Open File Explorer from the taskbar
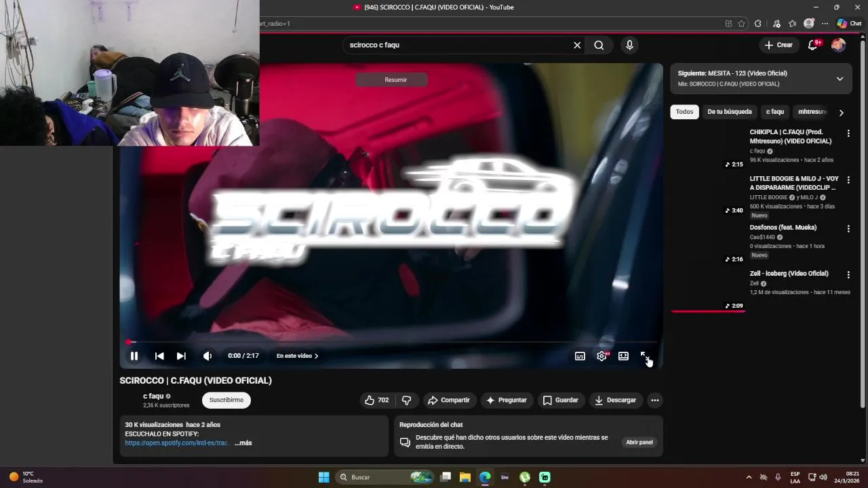 coord(465,477)
